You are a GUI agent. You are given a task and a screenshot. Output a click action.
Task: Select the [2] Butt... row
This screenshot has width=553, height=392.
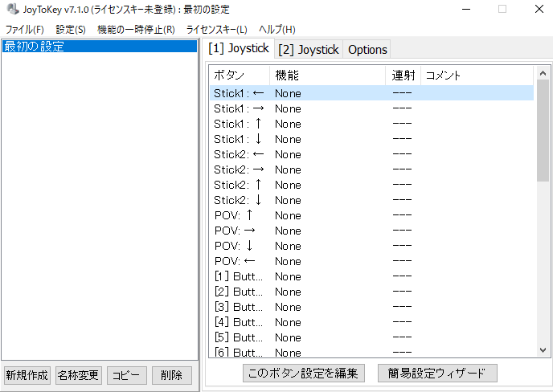[371, 292]
